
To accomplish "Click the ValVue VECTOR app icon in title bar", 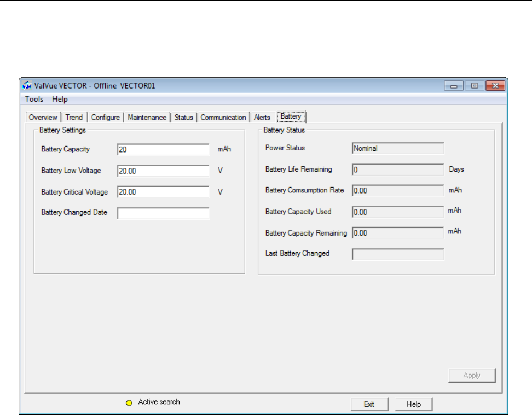I will 27,85.
